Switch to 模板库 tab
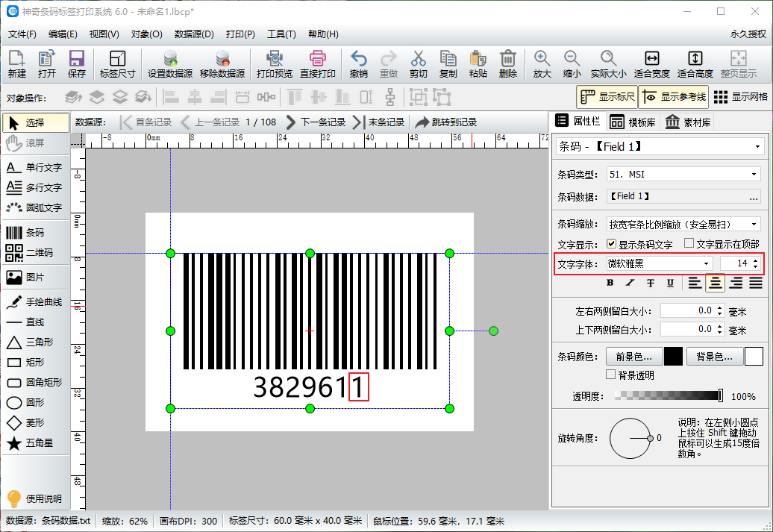This screenshot has height=532, width=773. point(633,122)
